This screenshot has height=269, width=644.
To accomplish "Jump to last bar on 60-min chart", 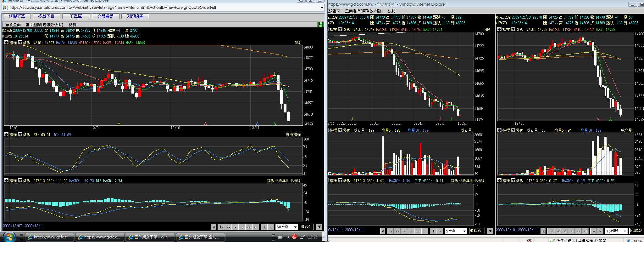I will (x=256, y=227).
